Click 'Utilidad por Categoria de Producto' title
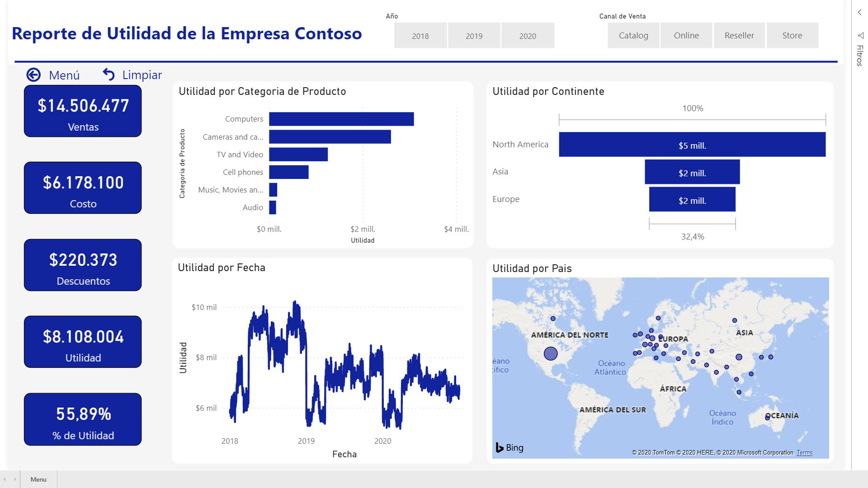Image resolution: width=868 pixels, height=488 pixels. tap(262, 91)
